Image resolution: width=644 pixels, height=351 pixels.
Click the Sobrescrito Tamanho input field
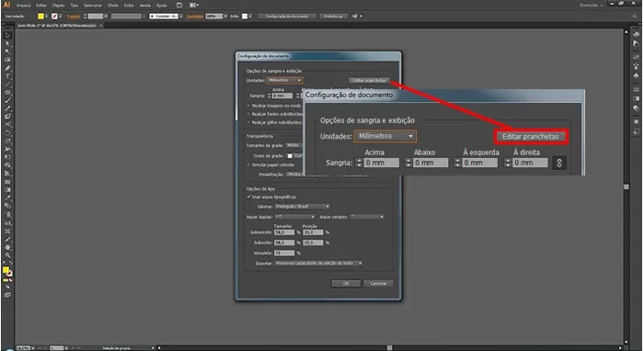[284, 232]
